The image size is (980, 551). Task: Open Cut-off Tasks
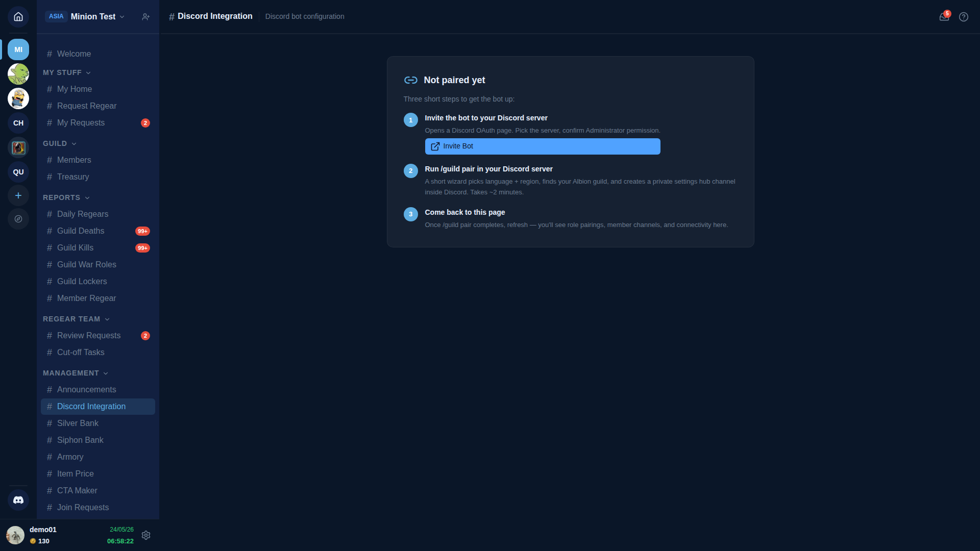(x=98, y=352)
